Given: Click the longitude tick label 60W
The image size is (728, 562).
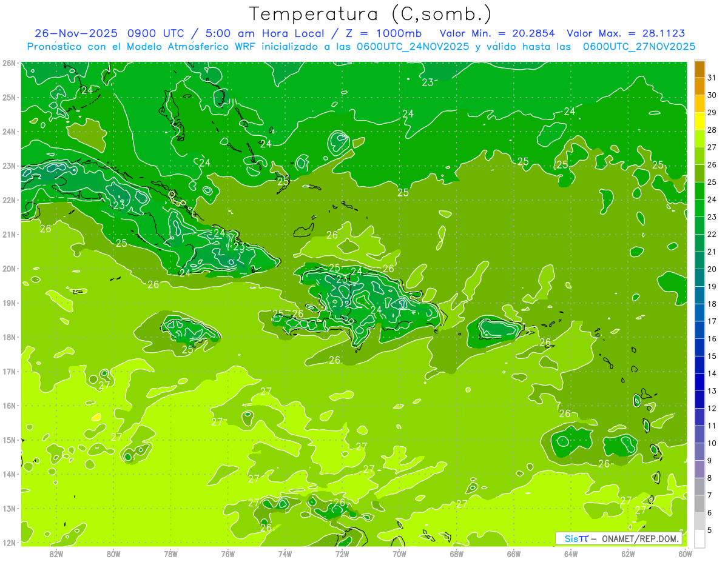Looking at the screenshot, I should click(685, 553).
